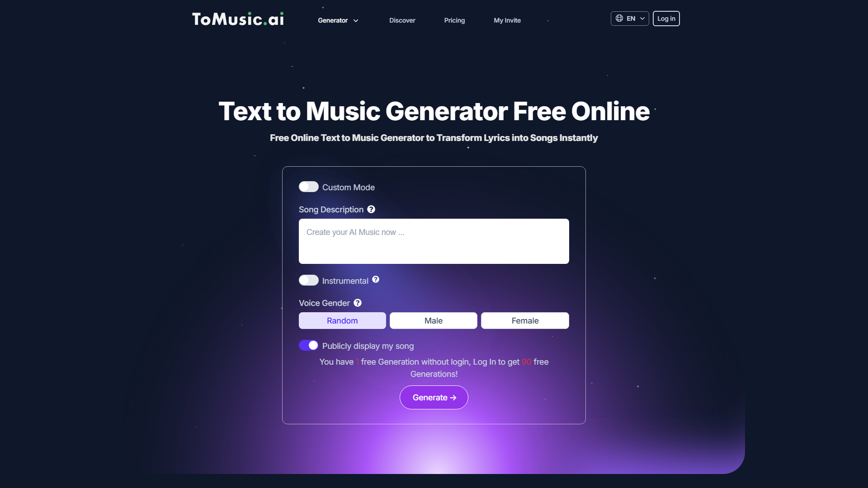868x488 pixels.
Task: Disable the Publicly display my song toggle
Action: click(x=308, y=345)
